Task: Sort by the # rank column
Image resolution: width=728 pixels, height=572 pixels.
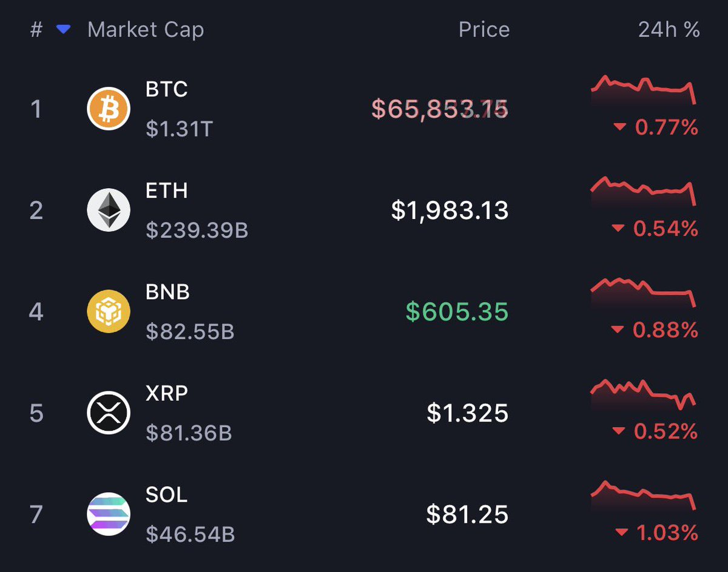Action: 36,30
